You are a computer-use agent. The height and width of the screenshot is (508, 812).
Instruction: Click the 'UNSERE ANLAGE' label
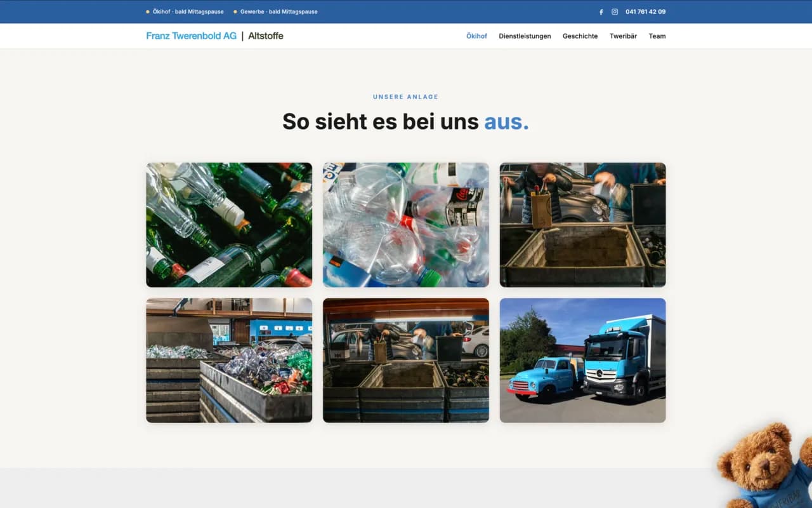pyautogui.click(x=405, y=97)
